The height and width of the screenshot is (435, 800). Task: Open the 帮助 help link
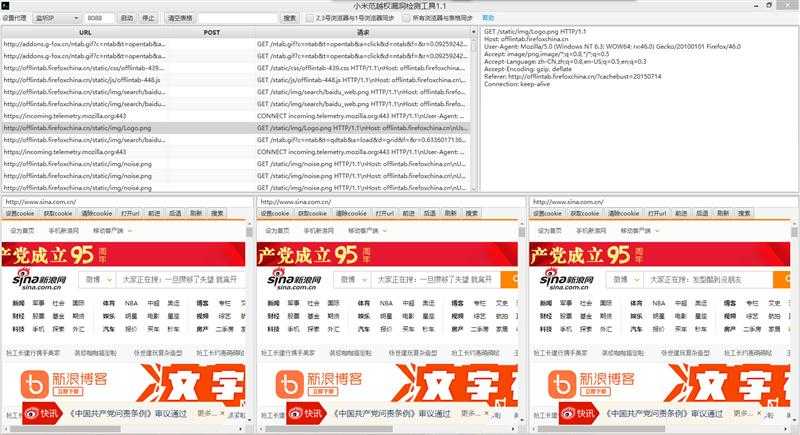point(488,18)
